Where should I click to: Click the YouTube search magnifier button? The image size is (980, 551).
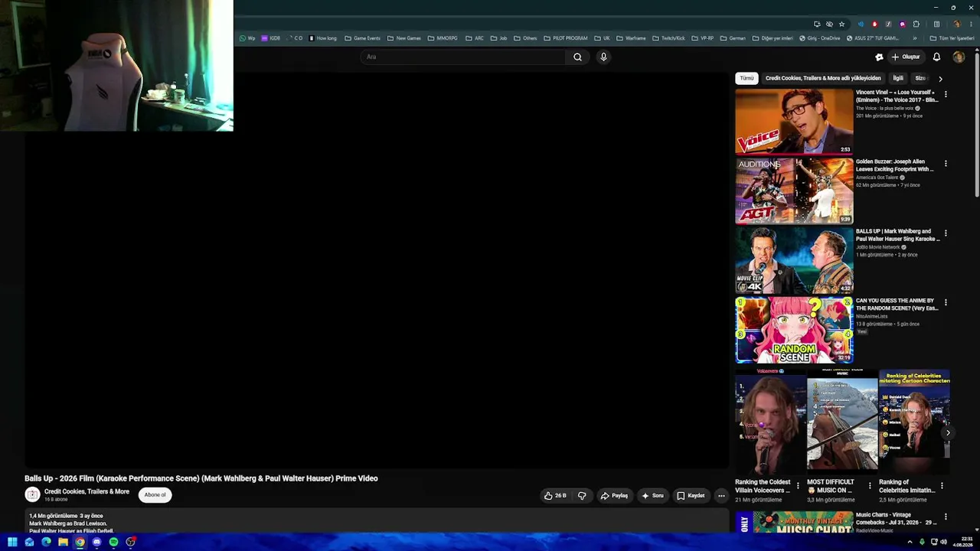pos(577,57)
